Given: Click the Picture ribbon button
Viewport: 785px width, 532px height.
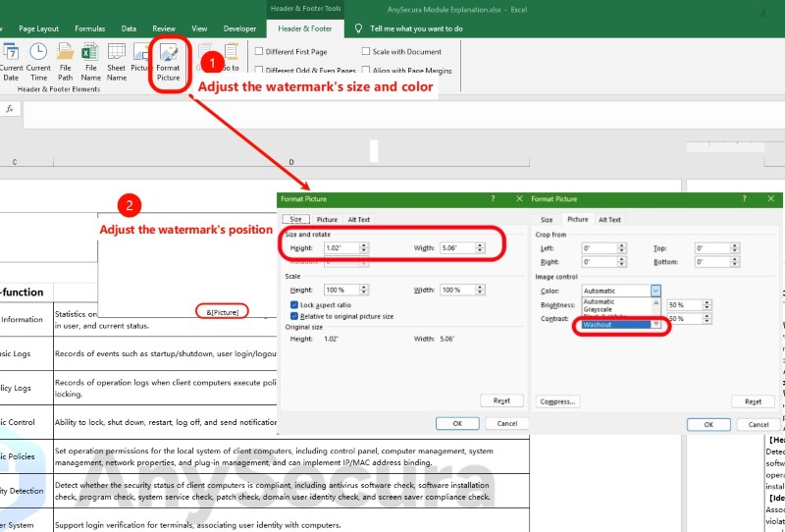Looking at the screenshot, I should coord(140,59).
